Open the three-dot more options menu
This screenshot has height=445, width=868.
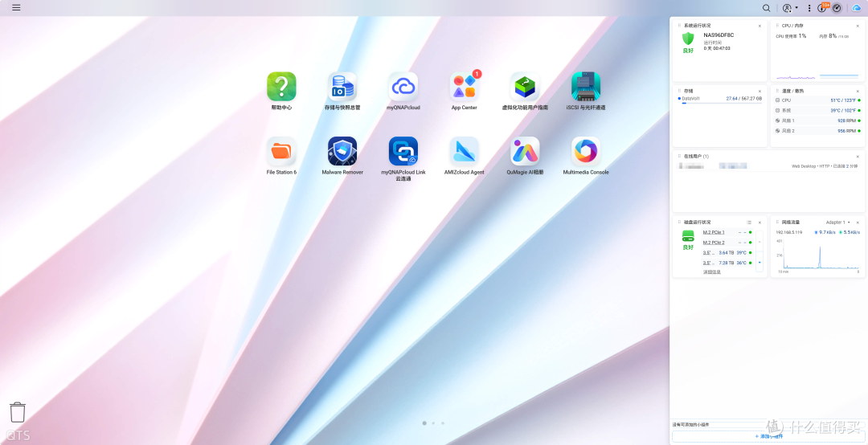point(809,8)
